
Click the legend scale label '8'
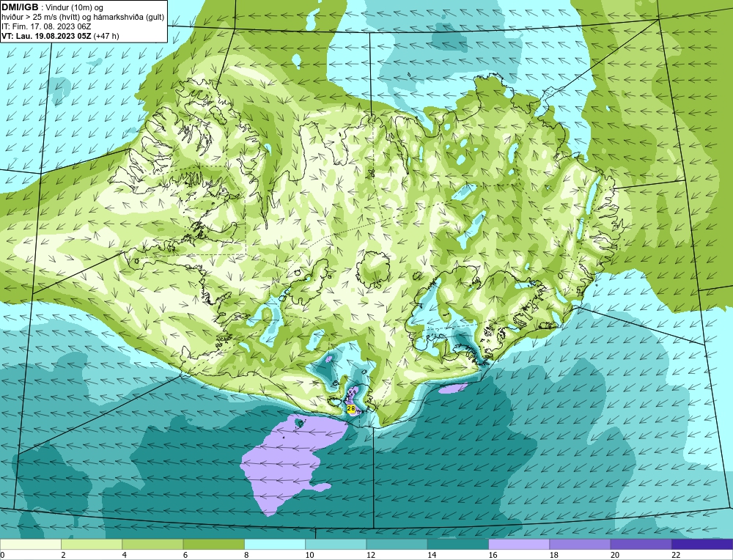[246, 555]
